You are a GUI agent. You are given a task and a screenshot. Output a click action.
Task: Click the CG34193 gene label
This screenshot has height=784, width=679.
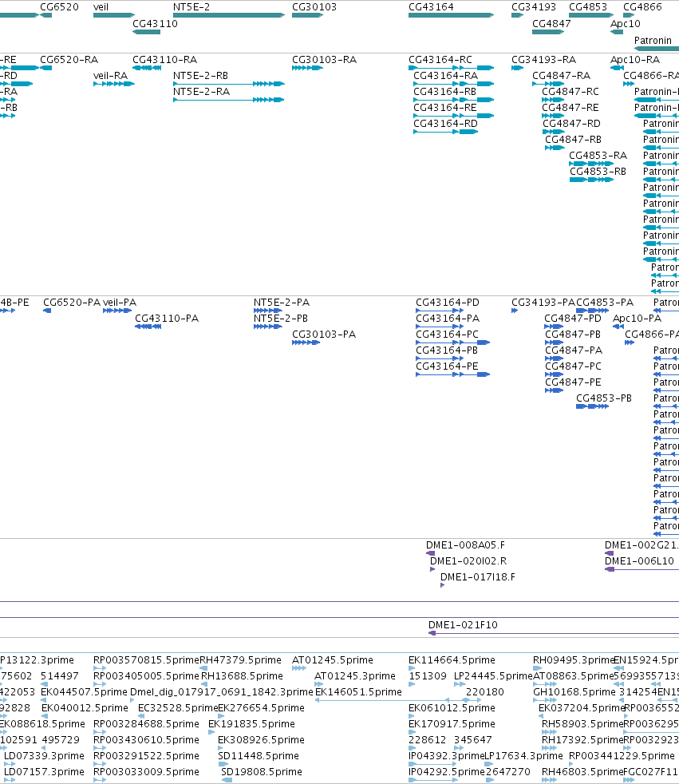coord(534,7)
